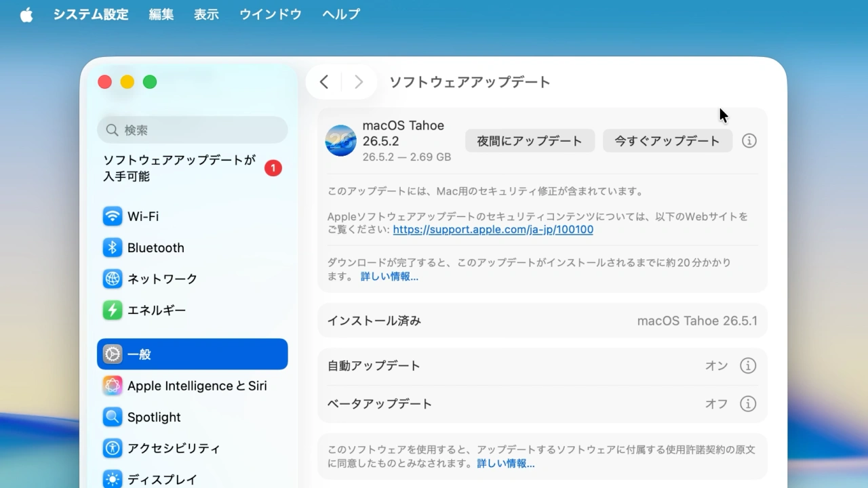Click the ディスプレイ sun icon
Screen dimensions: 868x488
click(x=113, y=479)
